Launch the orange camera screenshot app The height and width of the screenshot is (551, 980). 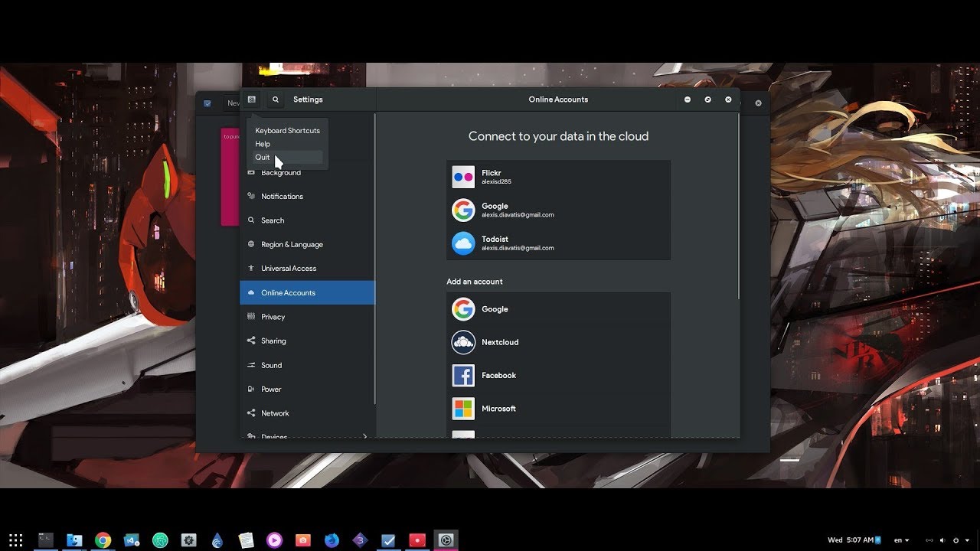[x=303, y=540]
